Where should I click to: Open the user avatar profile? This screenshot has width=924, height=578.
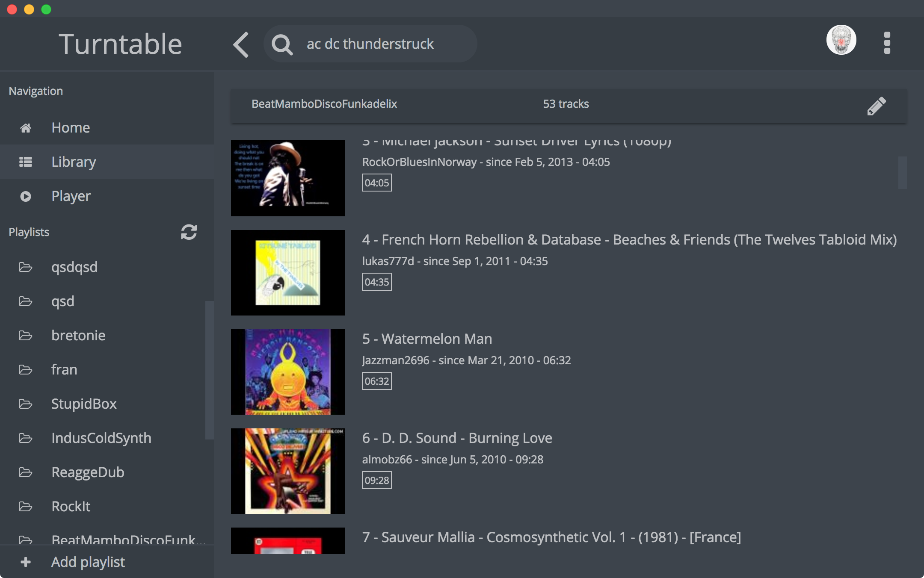[841, 40]
